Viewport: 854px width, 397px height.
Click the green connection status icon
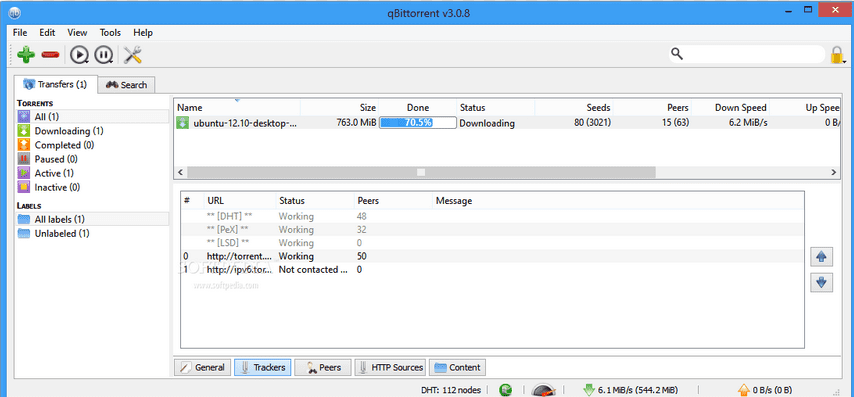click(x=506, y=390)
